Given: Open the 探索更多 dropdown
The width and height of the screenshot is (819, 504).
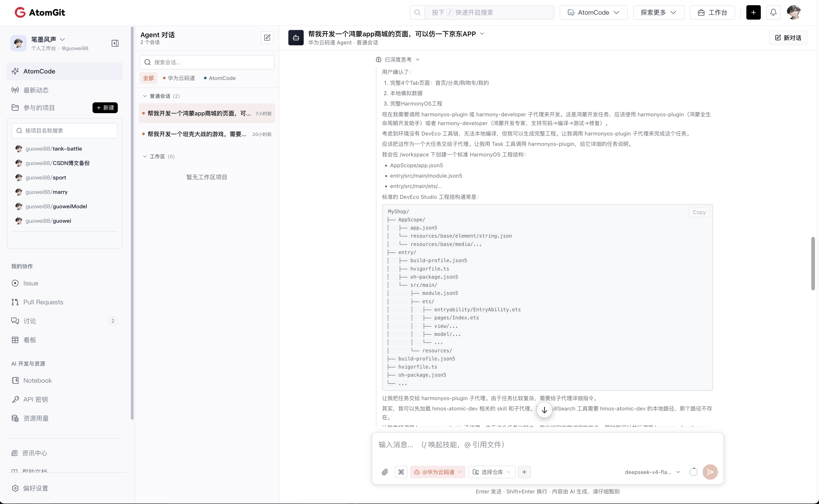Looking at the screenshot, I should click(x=659, y=12).
